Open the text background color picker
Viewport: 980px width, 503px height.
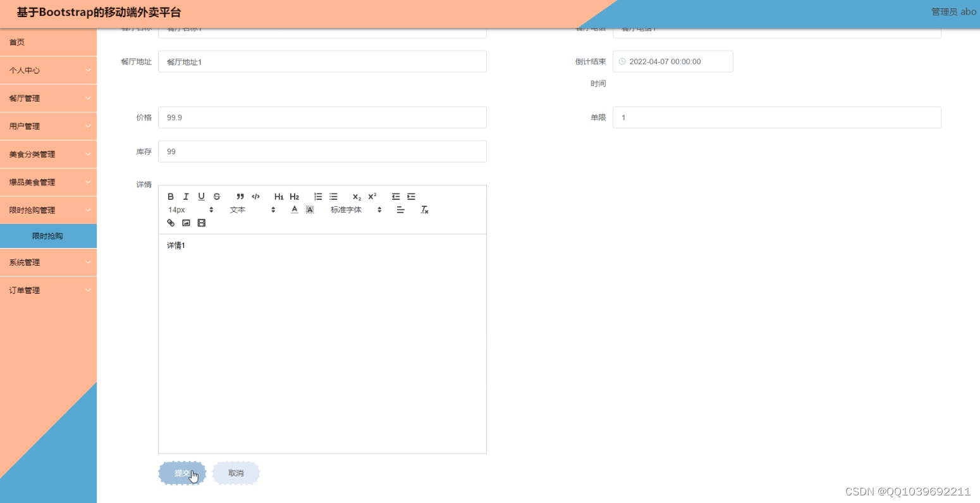tap(310, 210)
